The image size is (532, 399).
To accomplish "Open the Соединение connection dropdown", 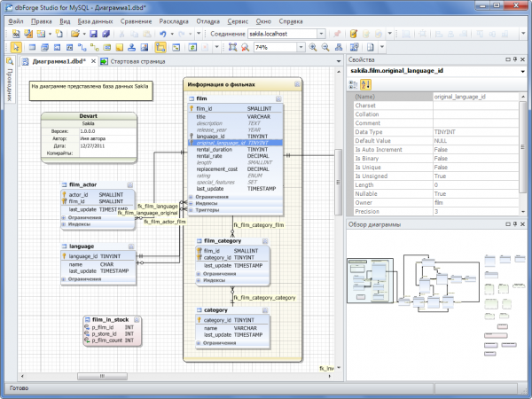I will coord(321,34).
